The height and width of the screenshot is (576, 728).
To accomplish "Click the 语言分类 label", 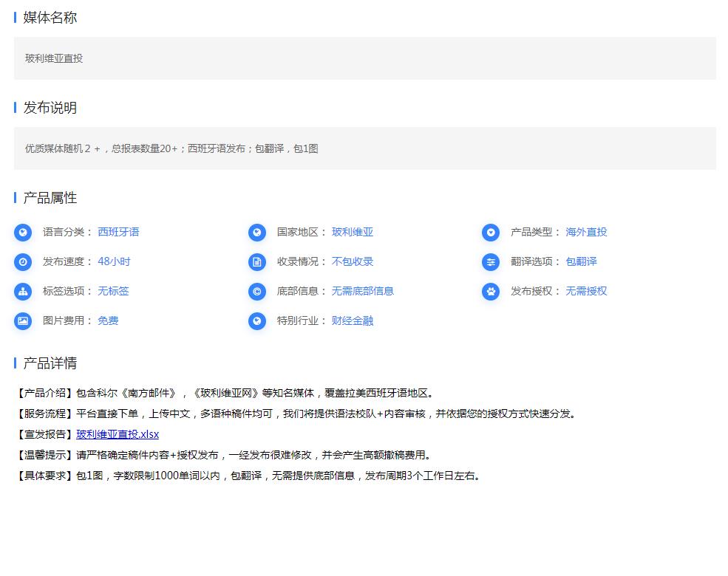I will [x=67, y=232].
